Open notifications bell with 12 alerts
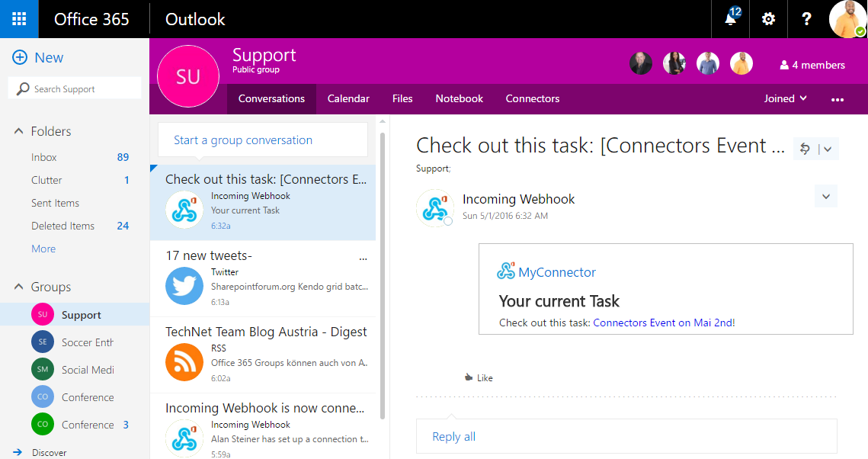Screen dimensions: 868x459 click(x=731, y=19)
